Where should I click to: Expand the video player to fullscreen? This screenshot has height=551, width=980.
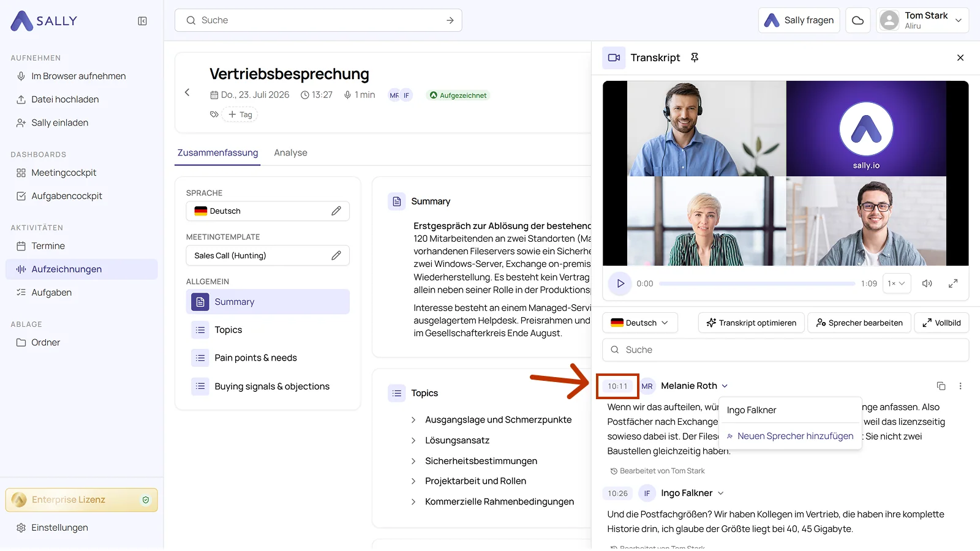click(x=953, y=283)
